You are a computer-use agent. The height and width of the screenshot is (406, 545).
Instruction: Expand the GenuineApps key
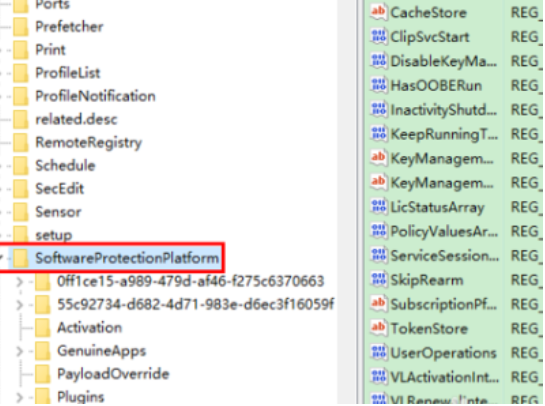[19, 351]
